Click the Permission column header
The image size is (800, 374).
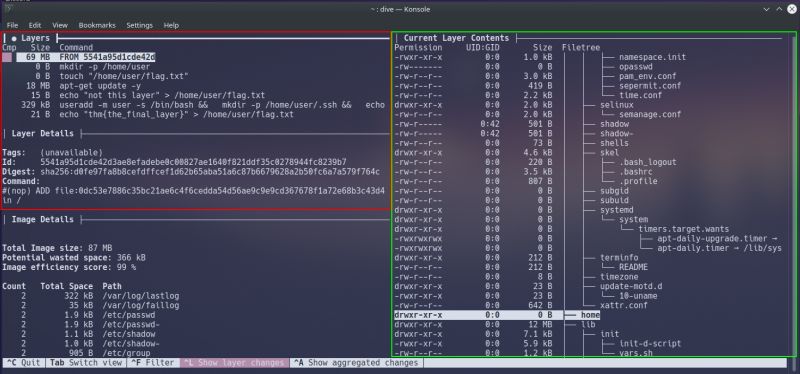pyautogui.click(x=418, y=47)
